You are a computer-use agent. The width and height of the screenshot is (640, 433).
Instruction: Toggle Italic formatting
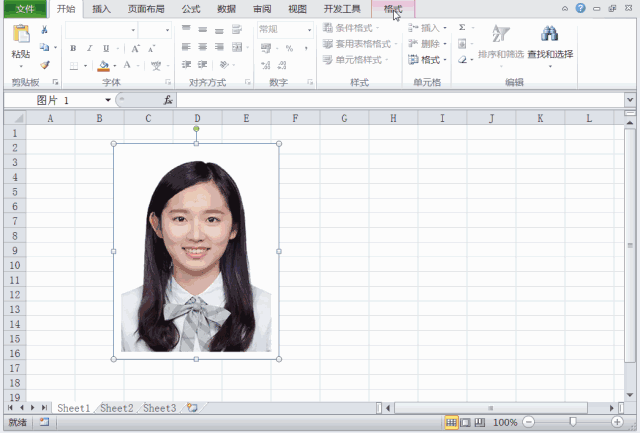pos(89,47)
